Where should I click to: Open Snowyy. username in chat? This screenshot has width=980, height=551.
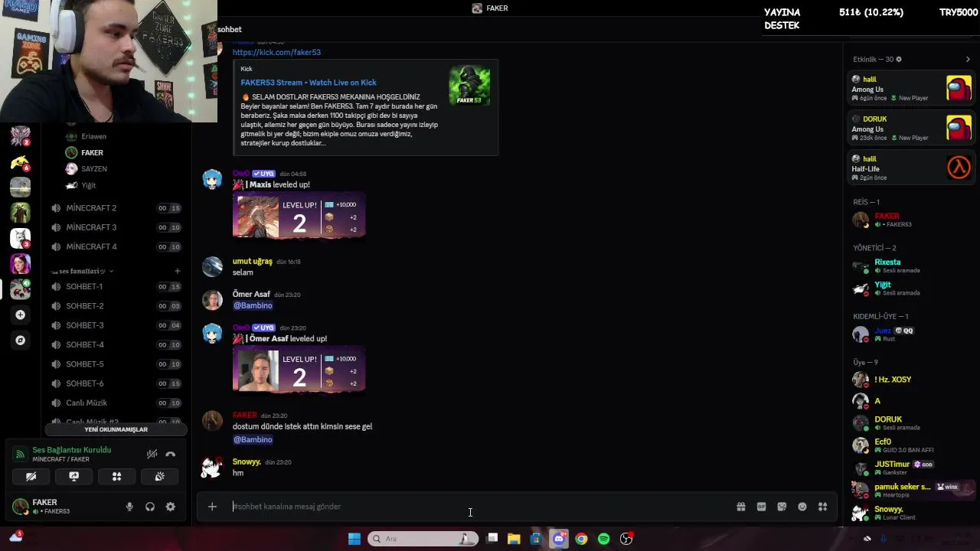pos(247,462)
